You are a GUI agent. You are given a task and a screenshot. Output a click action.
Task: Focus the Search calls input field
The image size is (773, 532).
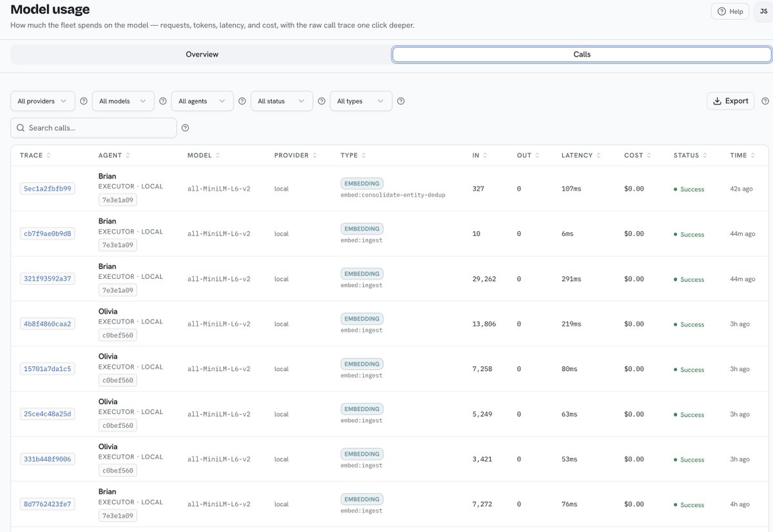pyautogui.click(x=93, y=128)
